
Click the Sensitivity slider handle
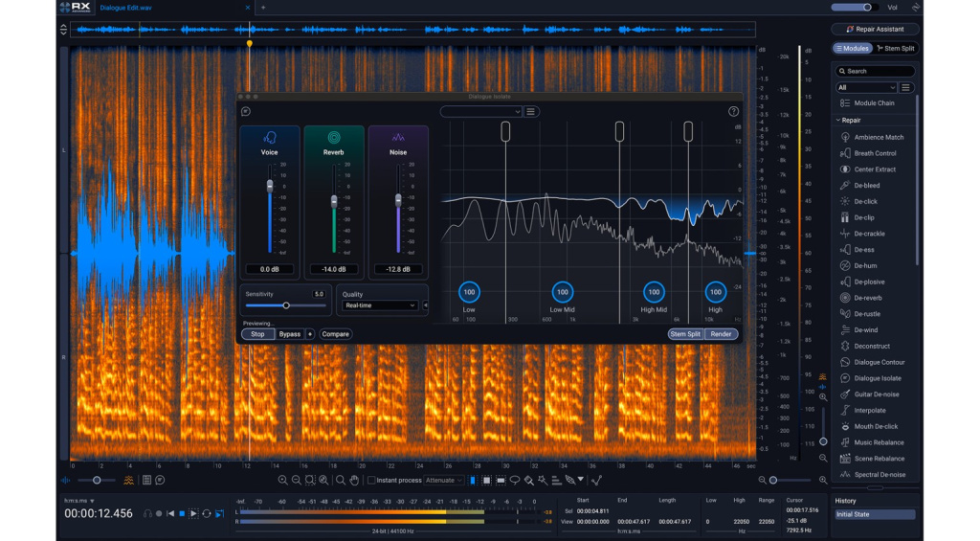(285, 305)
